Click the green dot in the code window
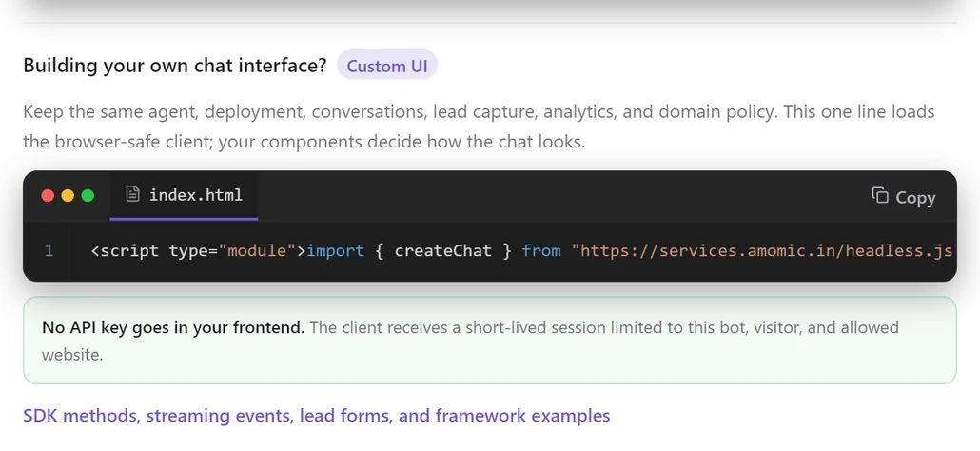Screen dimensions: 980x451 pos(88,195)
